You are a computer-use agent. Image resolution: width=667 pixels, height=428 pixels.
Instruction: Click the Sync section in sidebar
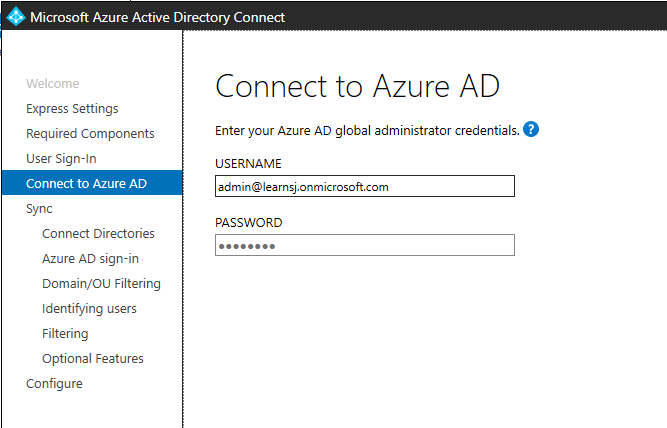[x=39, y=209]
